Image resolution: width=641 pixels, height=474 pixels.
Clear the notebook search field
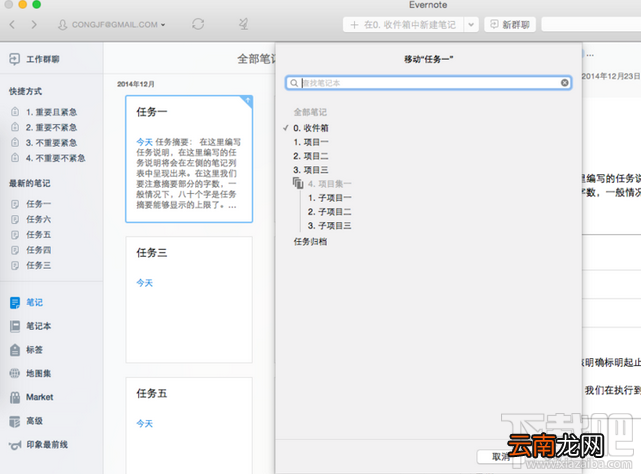[x=565, y=83]
